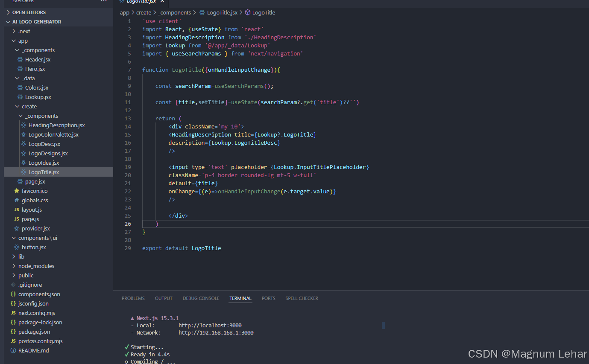The width and height of the screenshot is (589, 364).
Task: Open the Network URL http://192.168.168.1:3000
Action: click(x=216, y=332)
